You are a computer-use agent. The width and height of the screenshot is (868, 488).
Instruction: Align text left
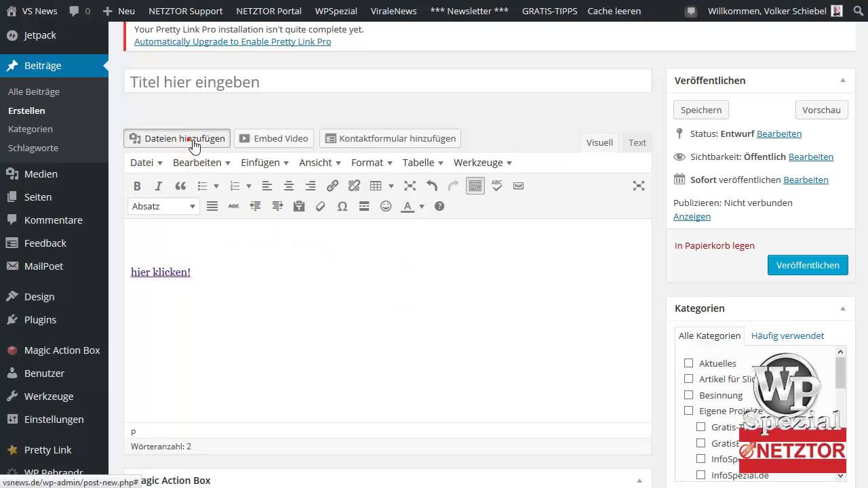click(267, 186)
